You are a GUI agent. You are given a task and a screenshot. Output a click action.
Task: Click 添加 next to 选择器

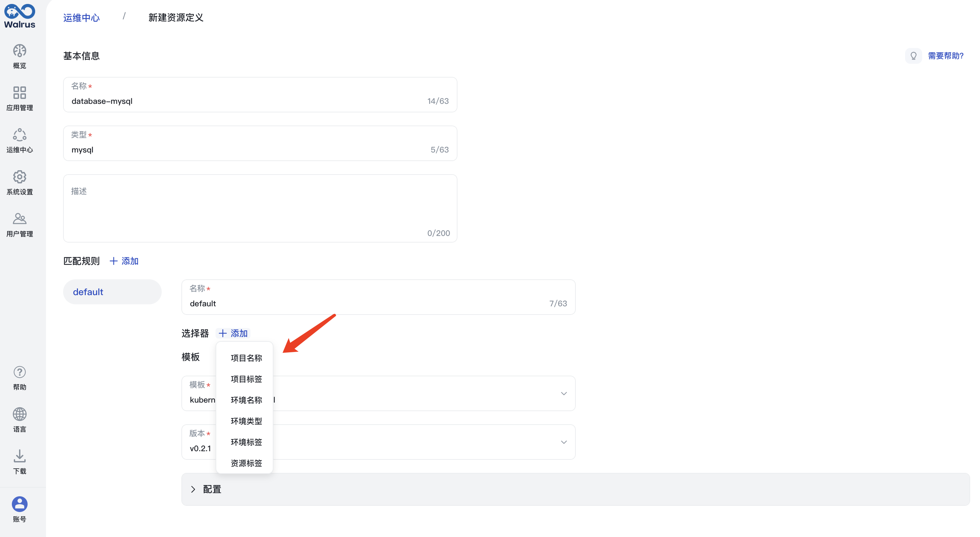[233, 333]
